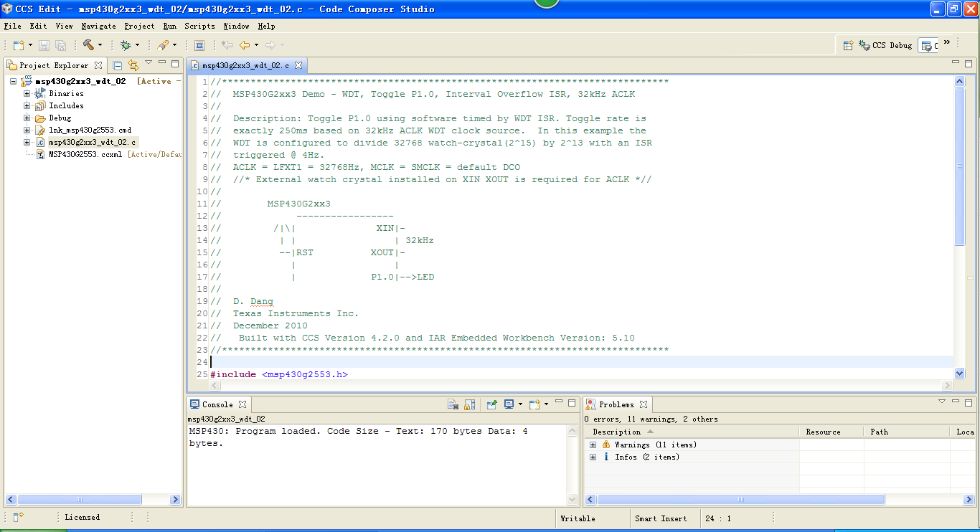Image resolution: width=980 pixels, height=532 pixels.
Task: Open the Scripts menu
Action: coord(199,26)
